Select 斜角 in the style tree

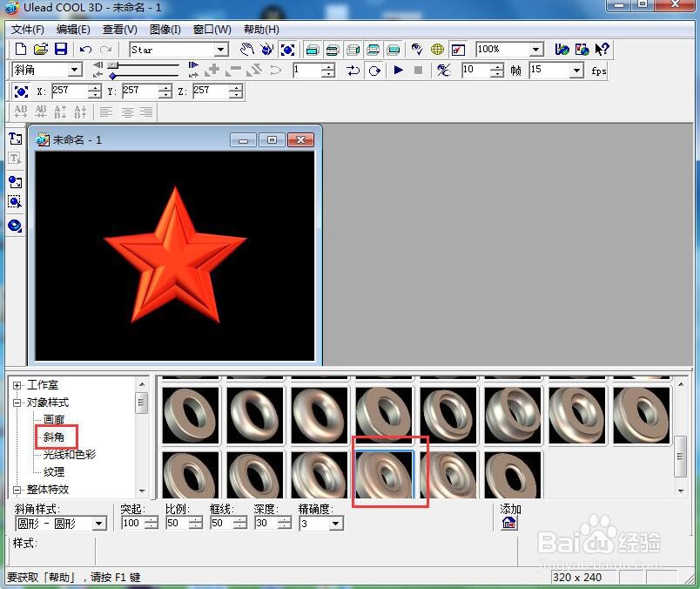click(54, 437)
